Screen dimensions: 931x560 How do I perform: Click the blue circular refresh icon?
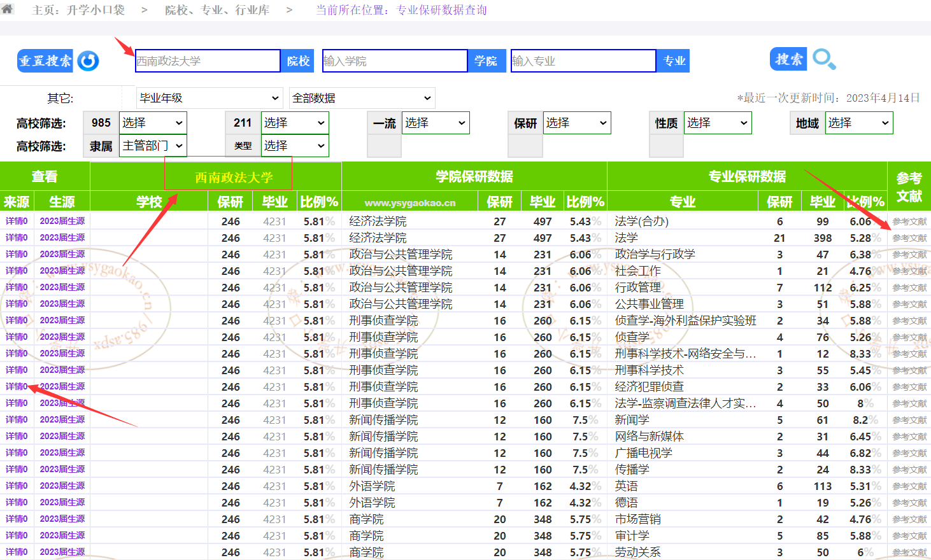pos(88,61)
